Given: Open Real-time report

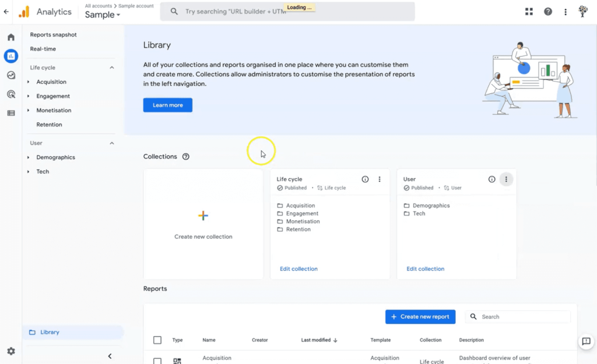Looking at the screenshot, I should (x=43, y=49).
